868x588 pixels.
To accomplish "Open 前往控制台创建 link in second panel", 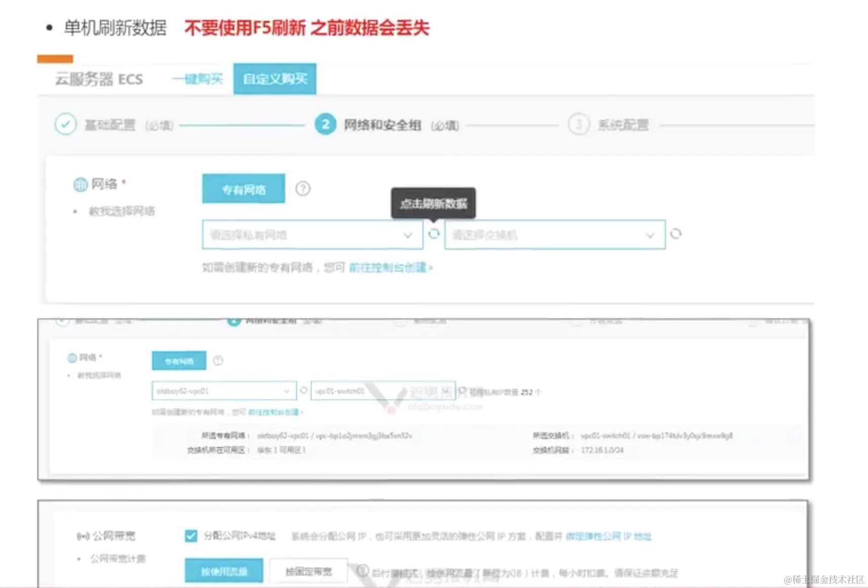I will [x=275, y=412].
